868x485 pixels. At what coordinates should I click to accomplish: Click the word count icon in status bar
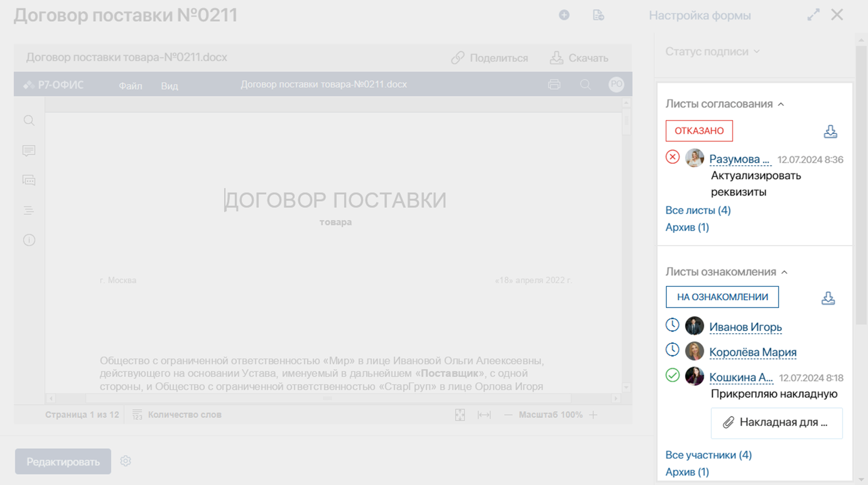[x=137, y=415]
